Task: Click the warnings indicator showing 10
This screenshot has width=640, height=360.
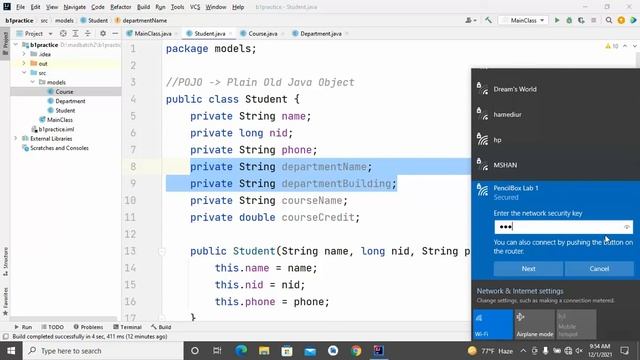Action: tap(612, 46)
